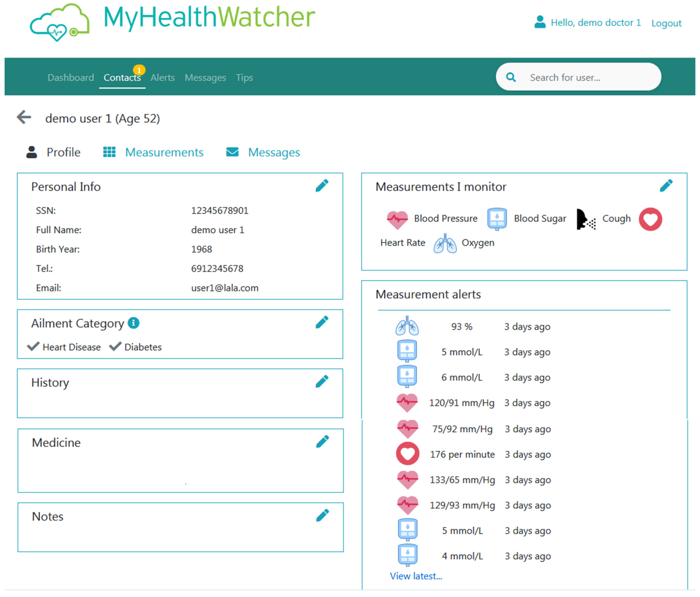Click Ailment Category info icon
Image resolution: width=700 pixels, height=597 pixels.
[x=134, y=323]
